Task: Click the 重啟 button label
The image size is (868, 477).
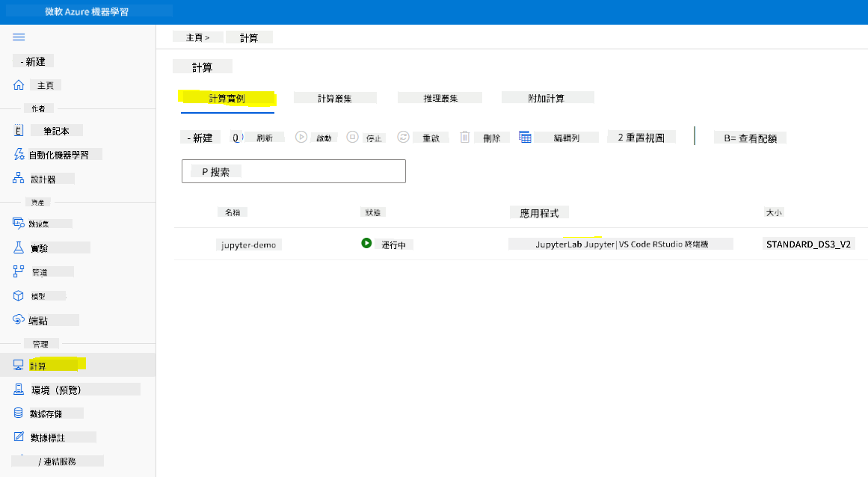Action: [x=431, y=138]
